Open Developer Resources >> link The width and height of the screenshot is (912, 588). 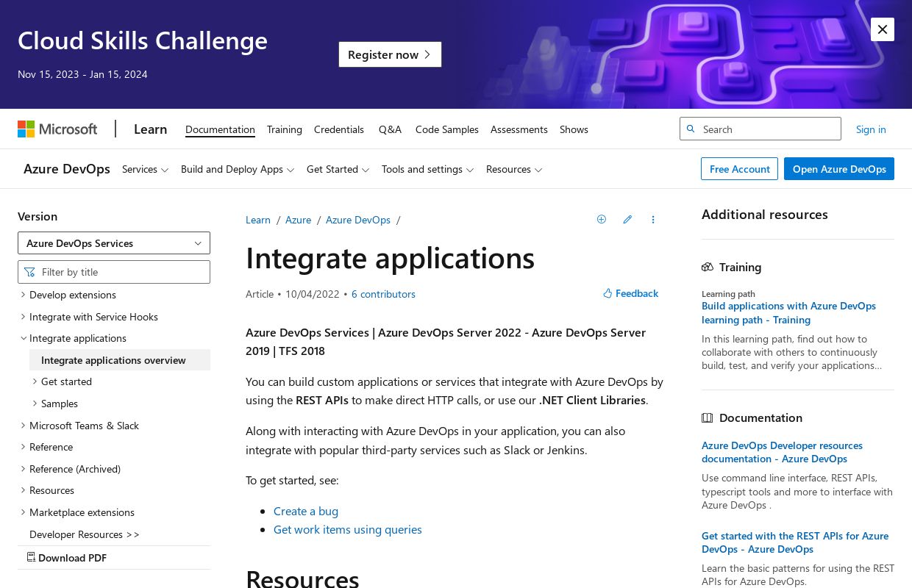point(85,534)
